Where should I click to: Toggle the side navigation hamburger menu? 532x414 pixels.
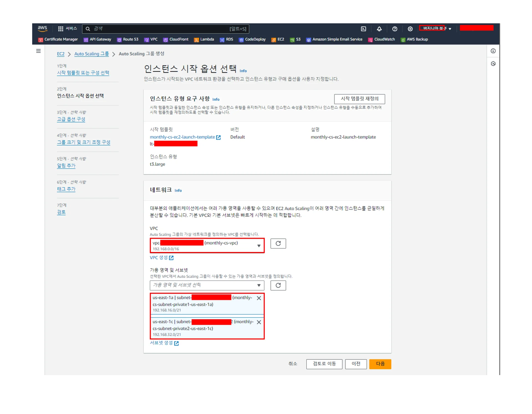click(39, 51)
